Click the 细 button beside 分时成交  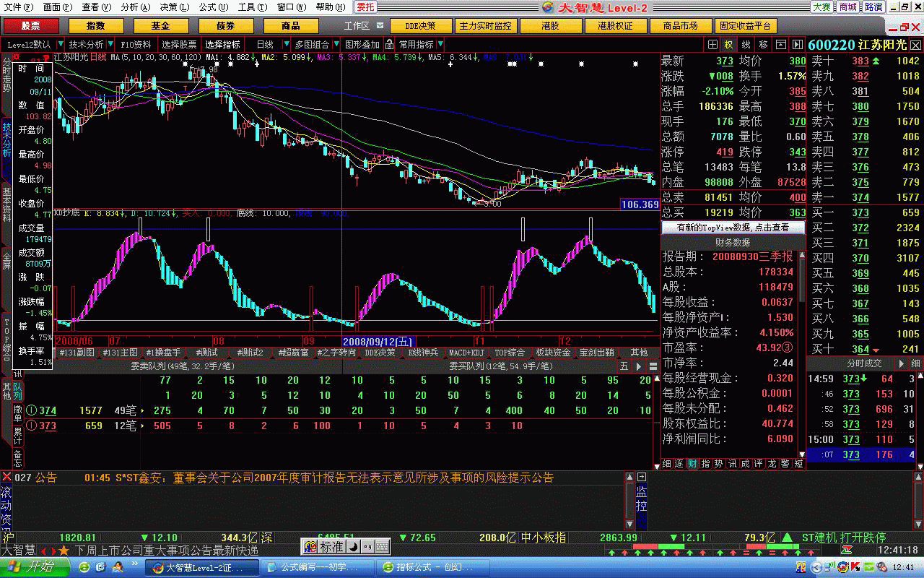click(915, 363)
